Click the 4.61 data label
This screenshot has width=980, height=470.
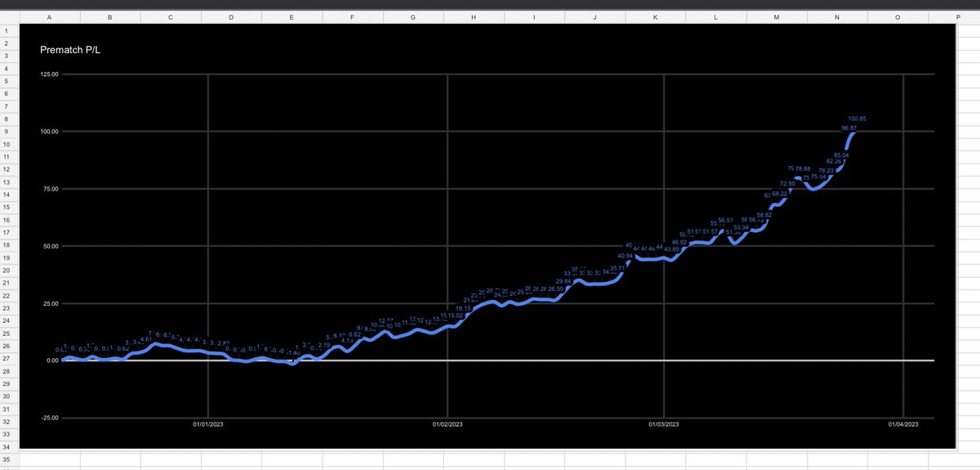[x=146, y=339]
